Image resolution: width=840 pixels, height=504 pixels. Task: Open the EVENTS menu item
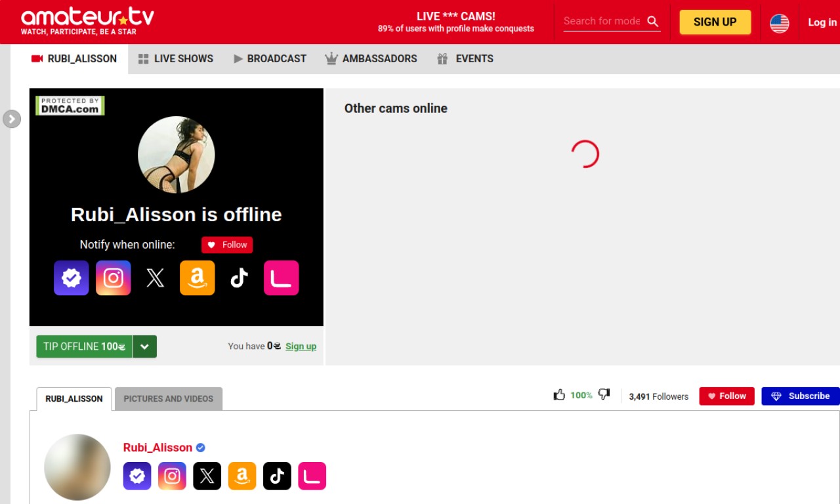tap(465, 58)
